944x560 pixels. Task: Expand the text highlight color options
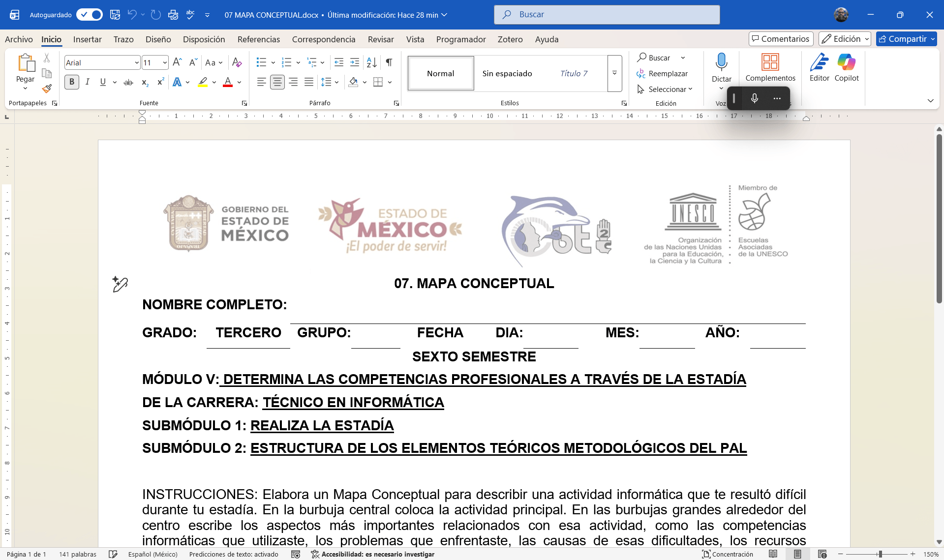[213, 82]
